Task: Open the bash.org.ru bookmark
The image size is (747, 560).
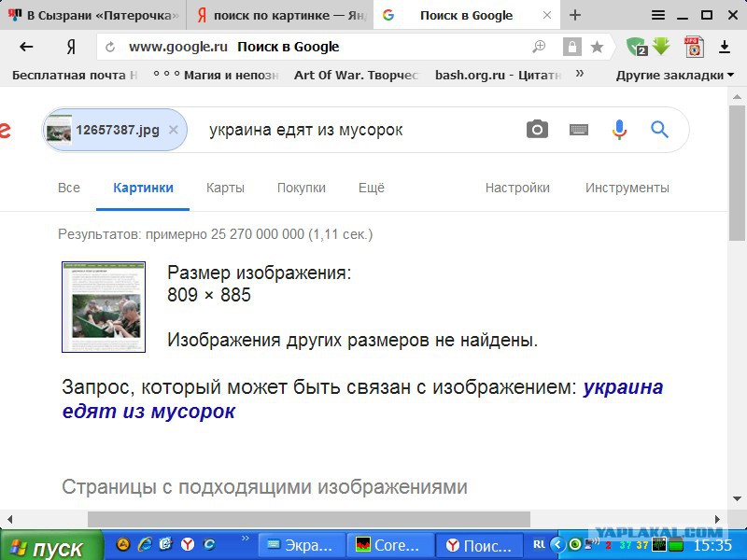Action: pyautogui.click(x=498, y=76)
